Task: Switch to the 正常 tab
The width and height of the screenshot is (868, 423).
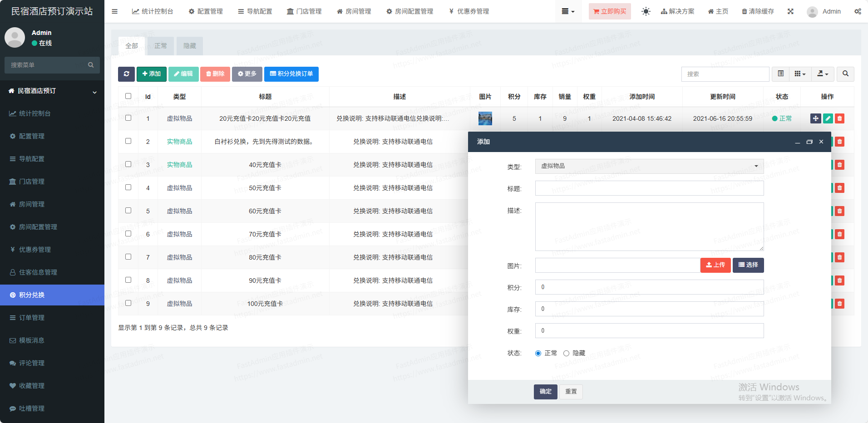Action: click(161, 46)
